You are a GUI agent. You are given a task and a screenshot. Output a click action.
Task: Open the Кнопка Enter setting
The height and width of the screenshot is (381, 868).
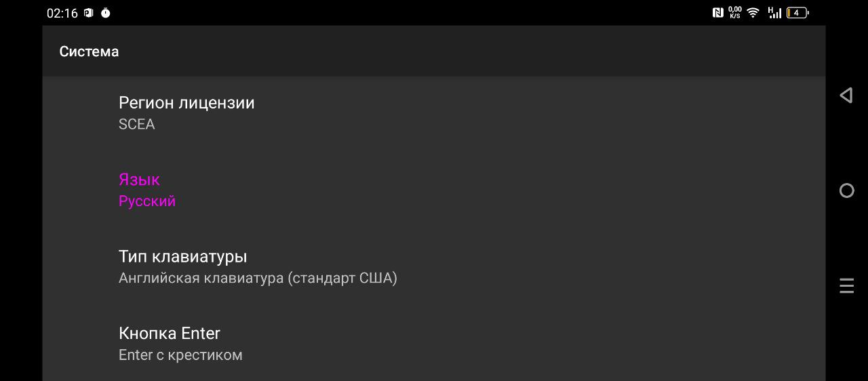click(170, 334)
